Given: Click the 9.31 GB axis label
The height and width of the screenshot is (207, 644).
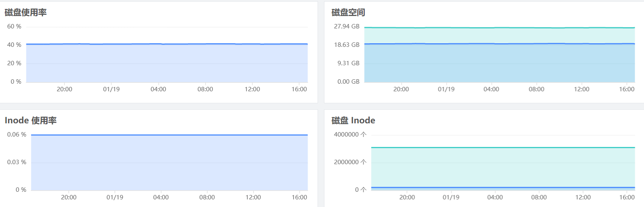Looking at the screenshot, I should (x=348, y=63).
